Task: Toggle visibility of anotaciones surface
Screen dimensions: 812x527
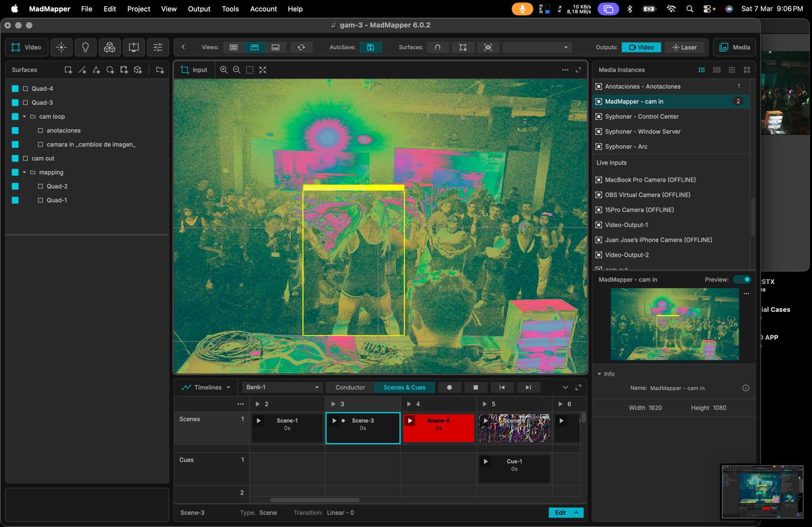Action: [x=15, y=130]
